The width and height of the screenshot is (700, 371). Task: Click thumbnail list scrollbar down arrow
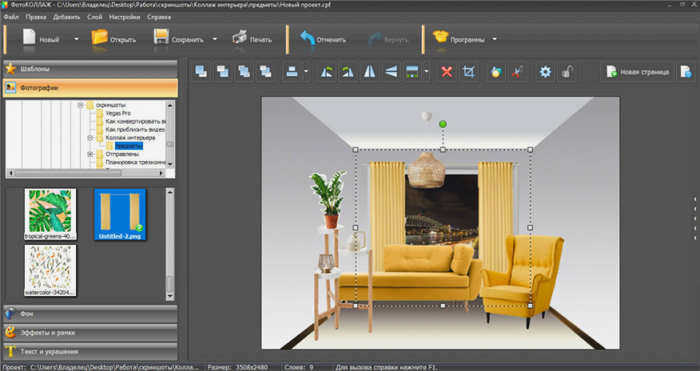(170, 296)
